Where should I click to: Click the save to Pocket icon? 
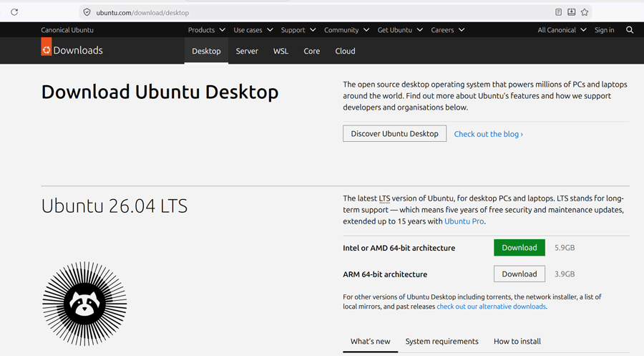[571, 12]
